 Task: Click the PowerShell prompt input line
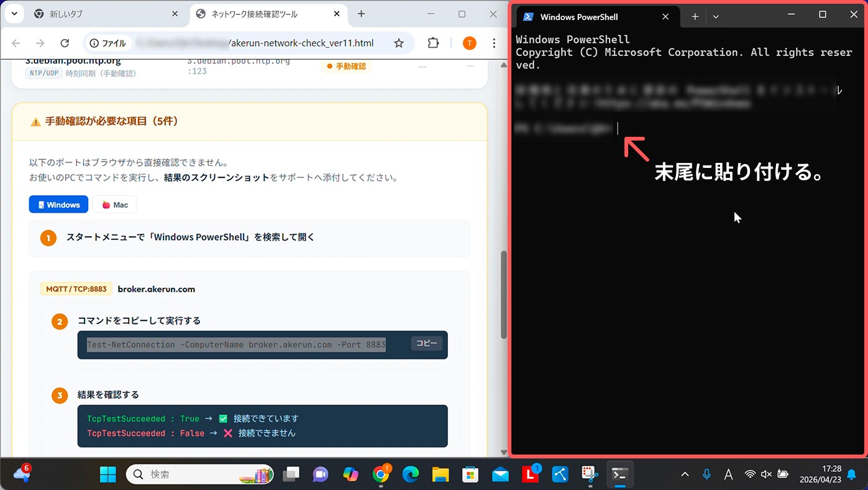567,128
